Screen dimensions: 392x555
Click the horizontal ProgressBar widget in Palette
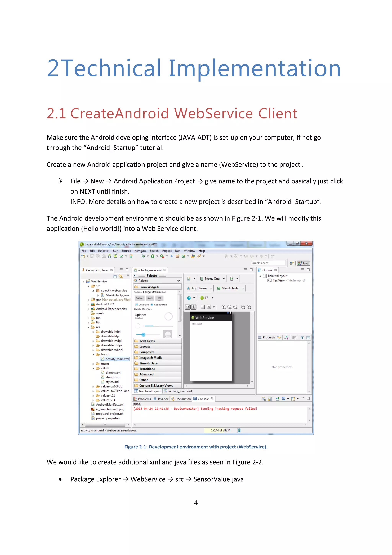(x=159, y=326)
